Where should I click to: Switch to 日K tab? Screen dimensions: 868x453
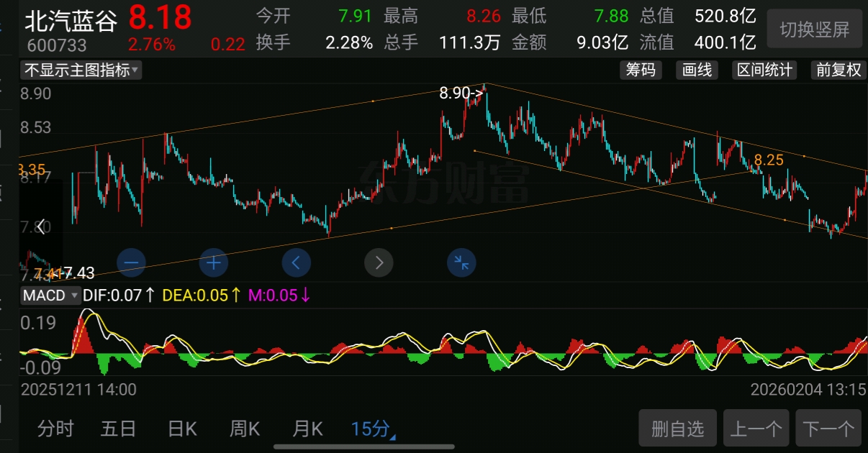click(181, 429)
